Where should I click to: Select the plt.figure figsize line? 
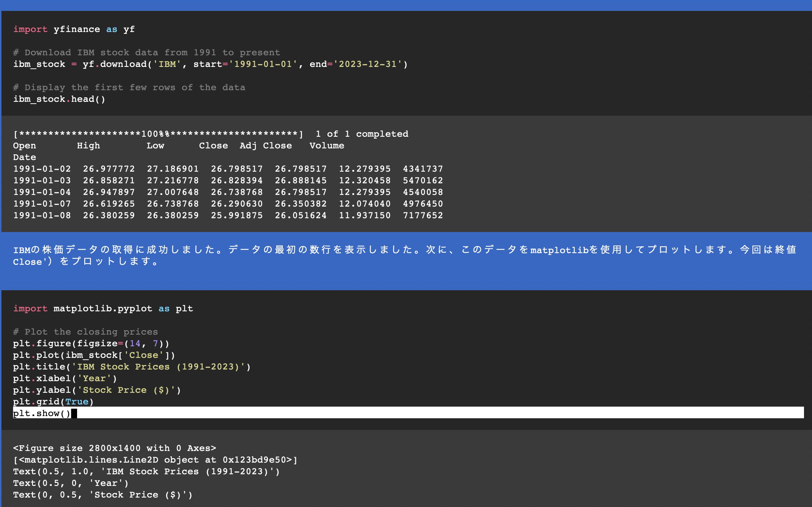pyautogui.click(x=91, y=343)
